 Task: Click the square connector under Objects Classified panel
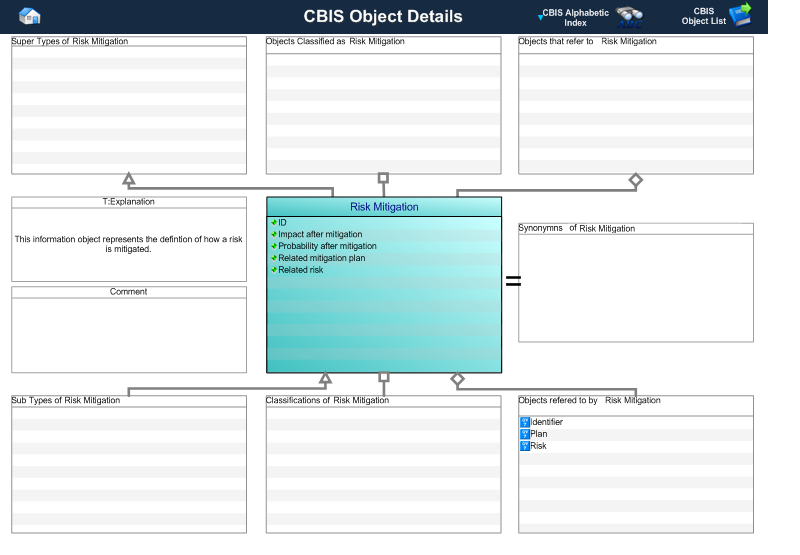click(384, 178)
